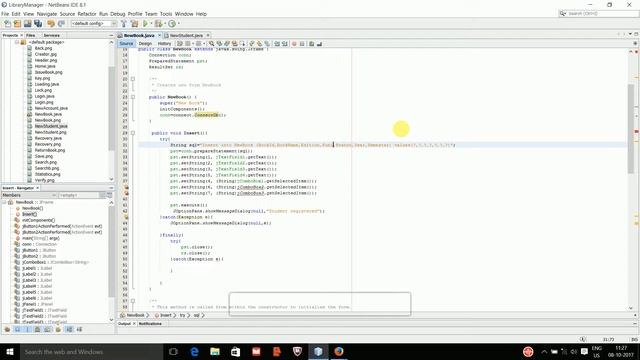Open the Run Project dropdown arrow
Viewport: 640px width, 360px height.
[x=151, y=24]
